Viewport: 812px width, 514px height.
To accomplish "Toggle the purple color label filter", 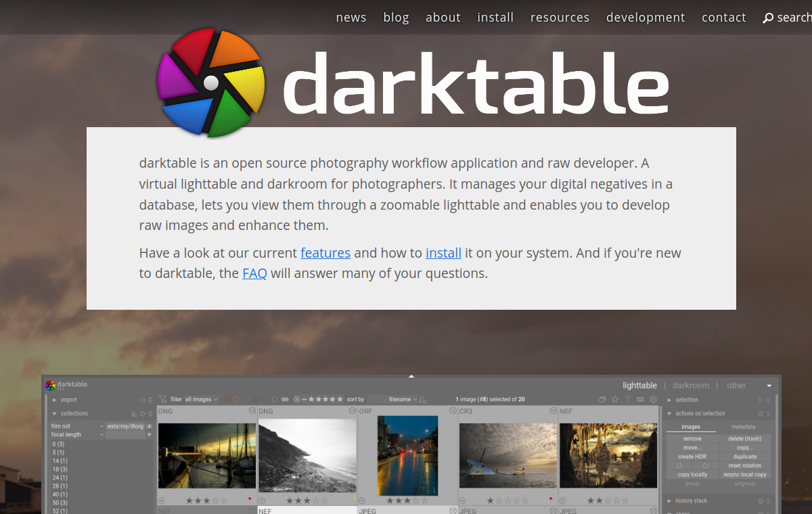I will tap(265, 400).
